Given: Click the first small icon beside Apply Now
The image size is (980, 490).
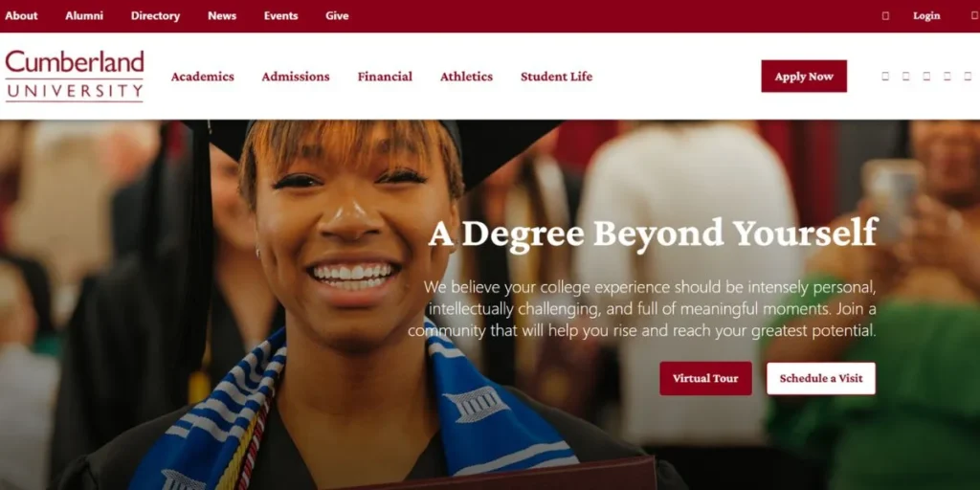Looking at the screenshot, I should tap(885, 77).
